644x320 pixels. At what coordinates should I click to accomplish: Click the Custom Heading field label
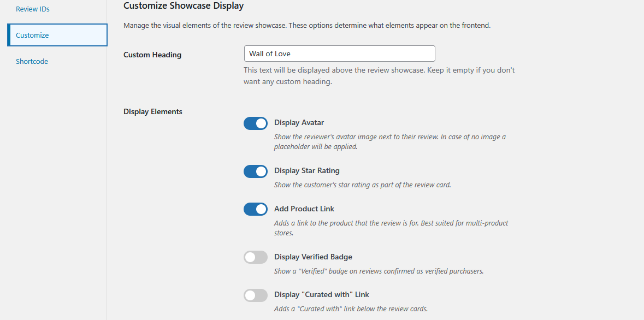click(x=152, y=55)
